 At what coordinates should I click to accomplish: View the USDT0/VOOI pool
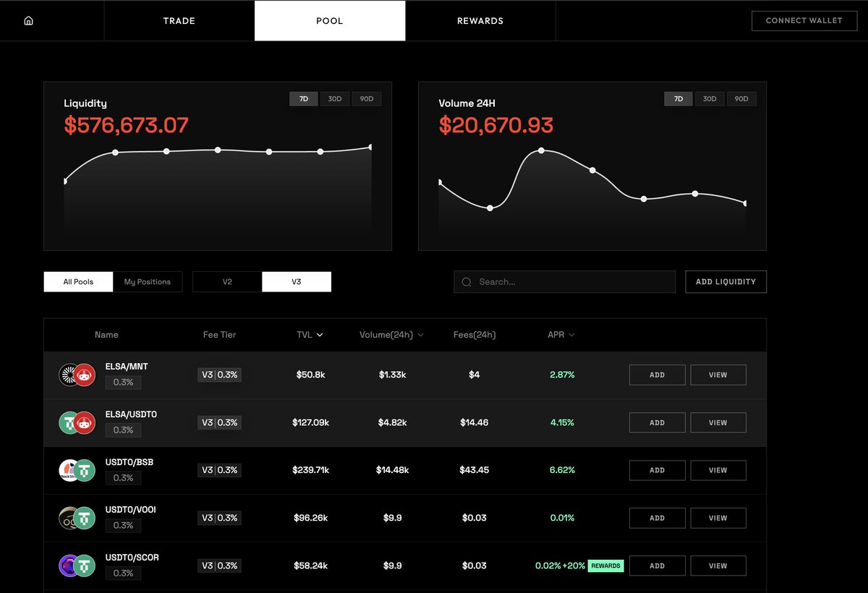[x=718, y=518]
